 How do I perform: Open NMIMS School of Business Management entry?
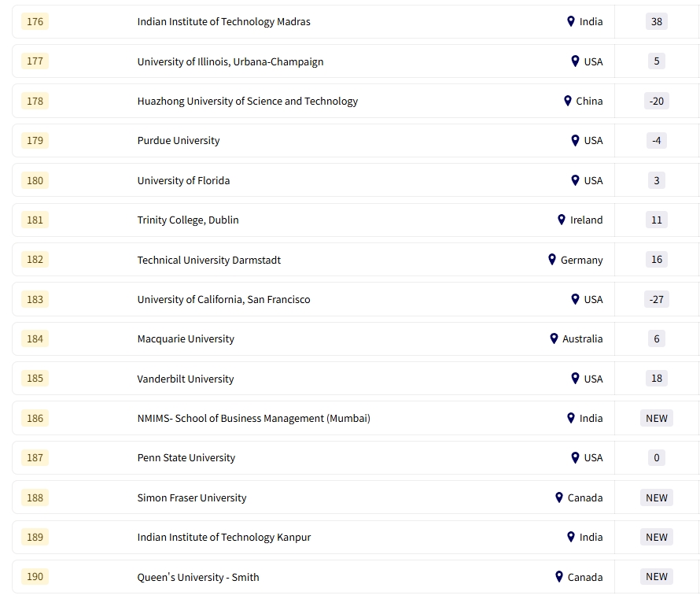(x=253, y=419)
